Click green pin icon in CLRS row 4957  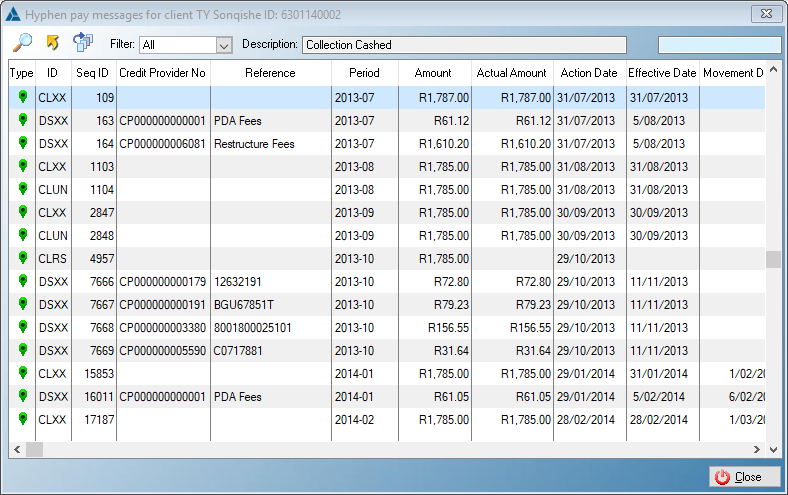tap(22, 259)
